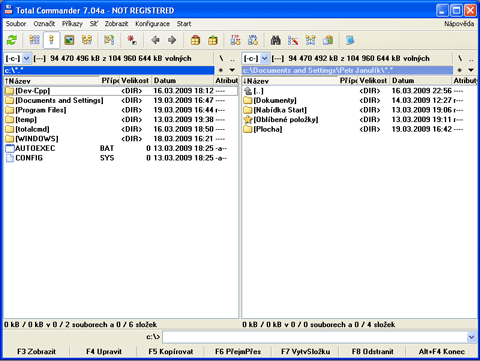The image size is (480, 361).
Task: Open the Konfigurace menu
Action: (152, 24)
